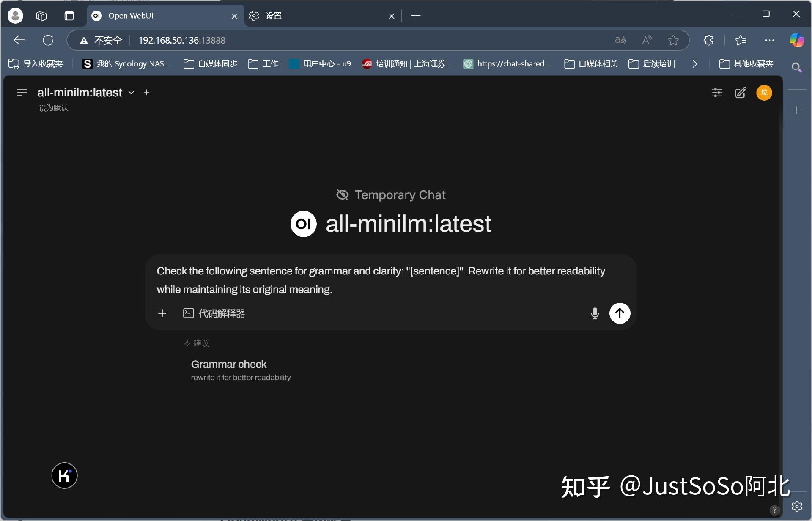Open the sidebar with the hamburger icon

tap(22, 93)
